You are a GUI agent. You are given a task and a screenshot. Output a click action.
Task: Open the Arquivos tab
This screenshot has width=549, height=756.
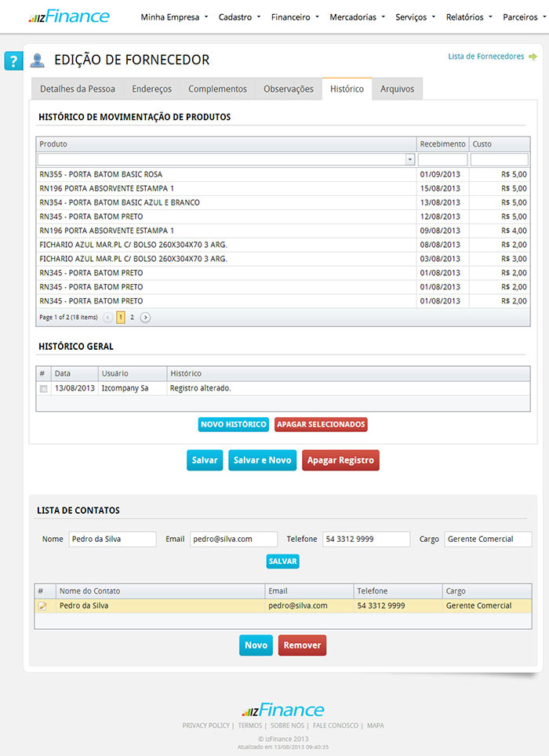click(397, 89)
